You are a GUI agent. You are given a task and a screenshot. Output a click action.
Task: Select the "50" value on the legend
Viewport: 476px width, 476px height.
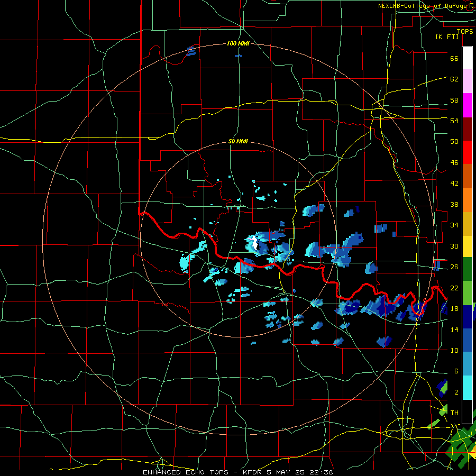pos(454,142)
